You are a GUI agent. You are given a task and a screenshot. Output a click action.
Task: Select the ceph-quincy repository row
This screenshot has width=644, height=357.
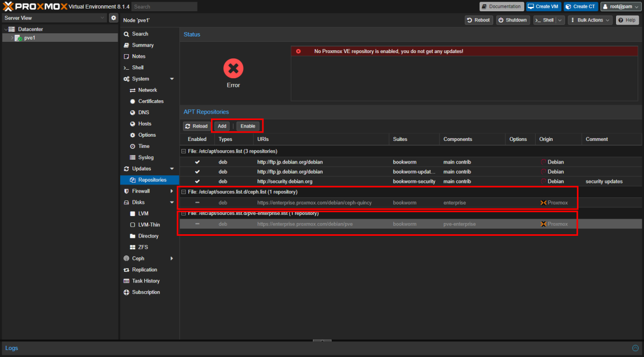[411, 203]
